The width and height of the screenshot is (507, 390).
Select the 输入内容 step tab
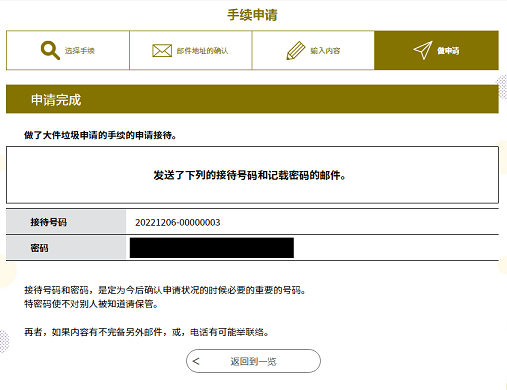[x=313, y=50]
